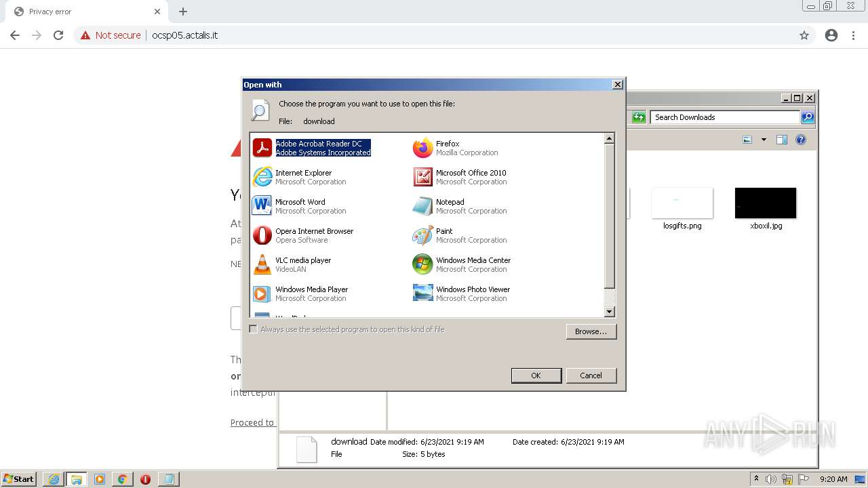
Task: Bookmark this page with star icon
Action: [x=804, y=35]
